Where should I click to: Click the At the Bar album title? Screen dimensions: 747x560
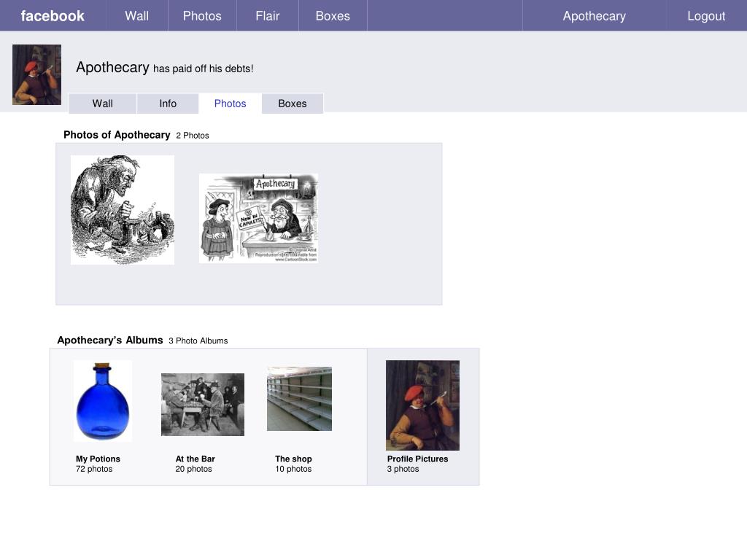click(196, 459)
